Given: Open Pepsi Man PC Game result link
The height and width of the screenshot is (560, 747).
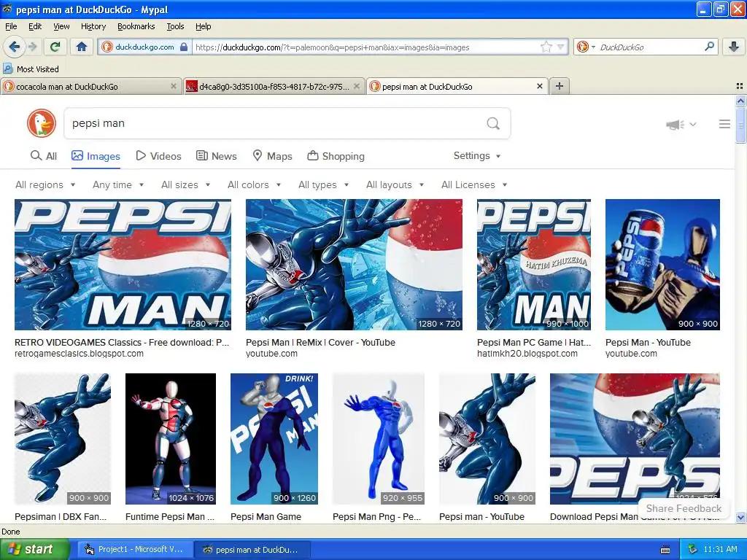Looking at the screenshot, I should click(533, 343).
